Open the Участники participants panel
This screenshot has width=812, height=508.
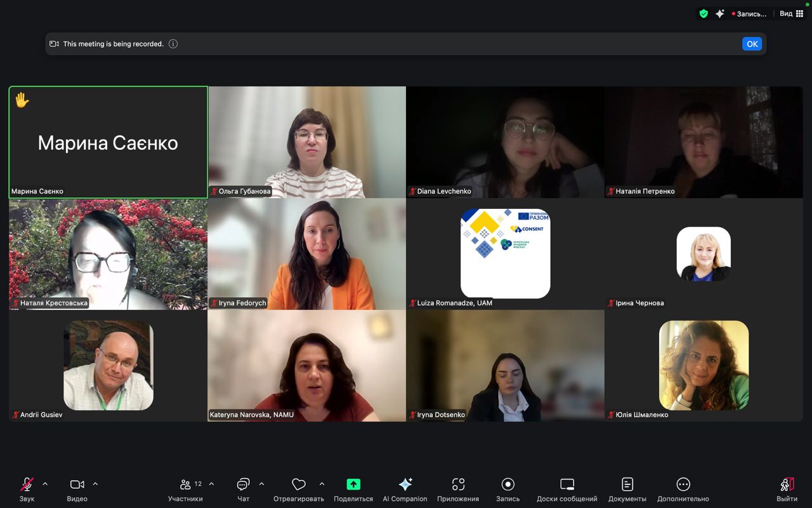tap(186, 485)
